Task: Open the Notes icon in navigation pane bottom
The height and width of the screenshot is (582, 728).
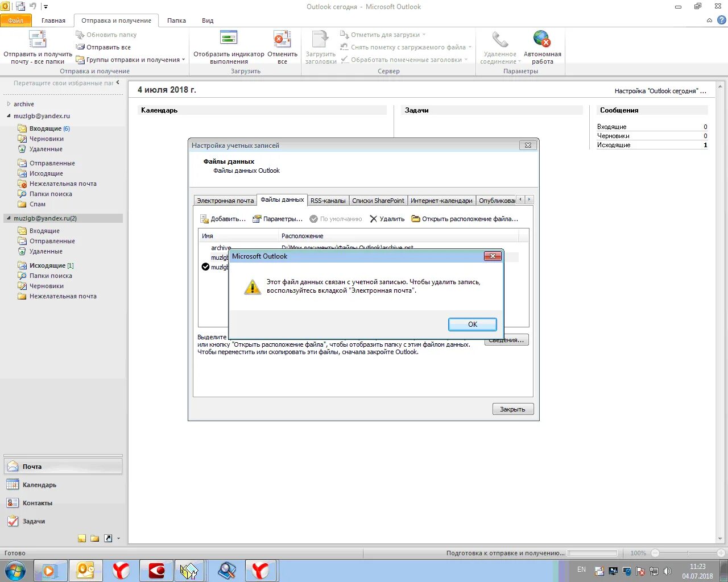Action: pos(82,538)
